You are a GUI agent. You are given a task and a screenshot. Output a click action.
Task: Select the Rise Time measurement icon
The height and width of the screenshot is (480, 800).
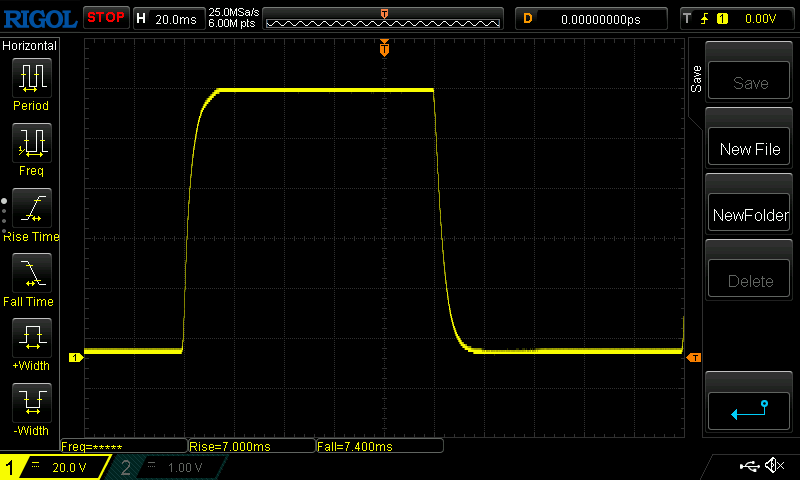click(x=32, y=208)
